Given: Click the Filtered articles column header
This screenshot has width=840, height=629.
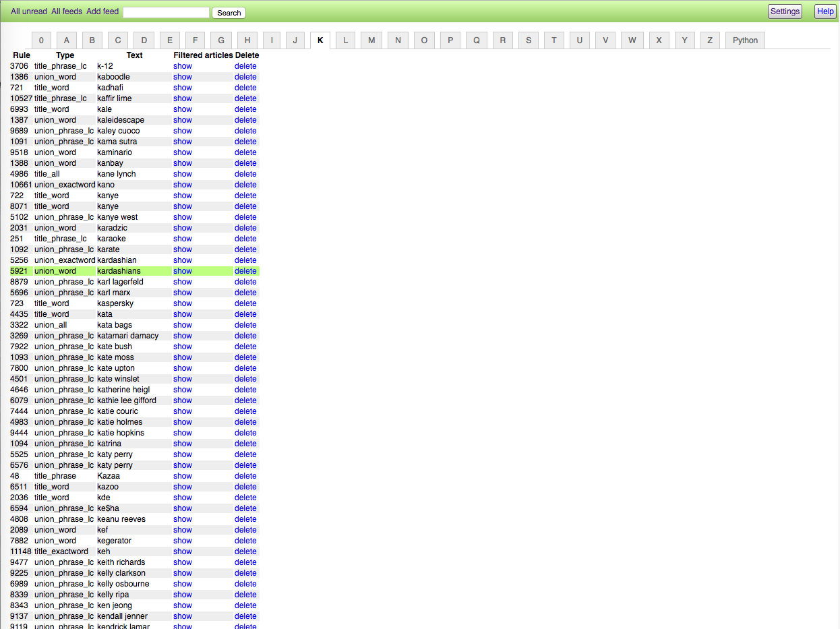Looking at the screenshot, I should [203, 55].
